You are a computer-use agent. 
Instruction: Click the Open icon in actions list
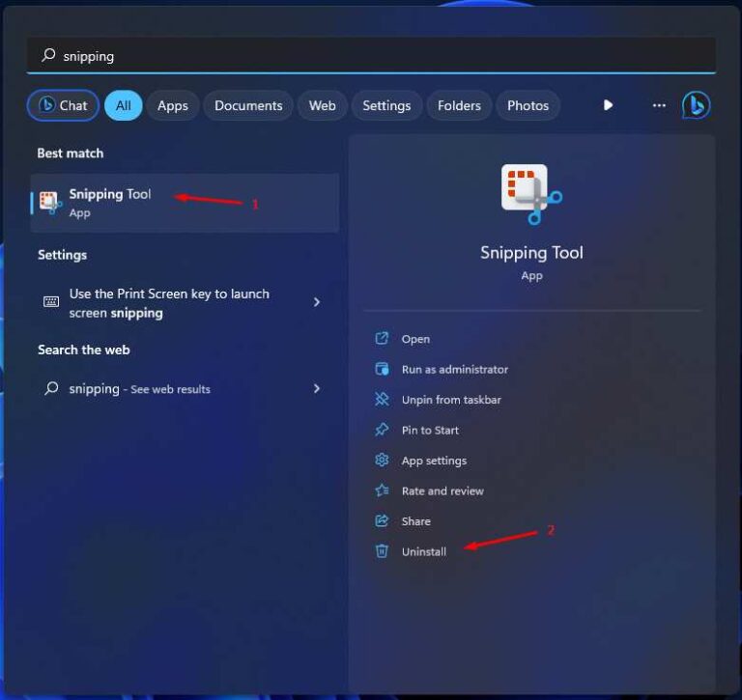(x=382, y=338)
